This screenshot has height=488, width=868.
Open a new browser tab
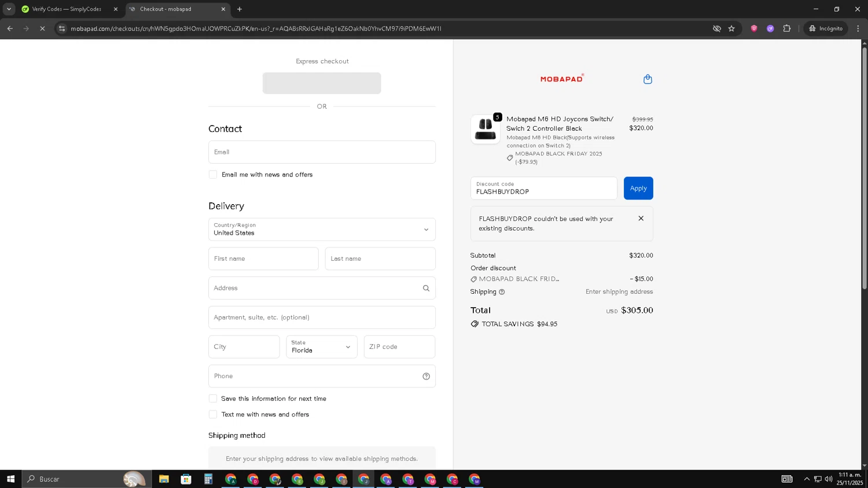point(240,9)
